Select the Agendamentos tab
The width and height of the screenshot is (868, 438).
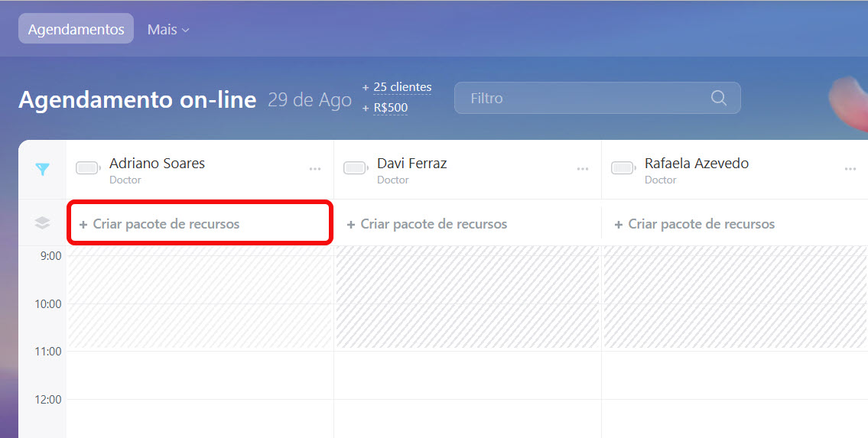pos(76,29)
